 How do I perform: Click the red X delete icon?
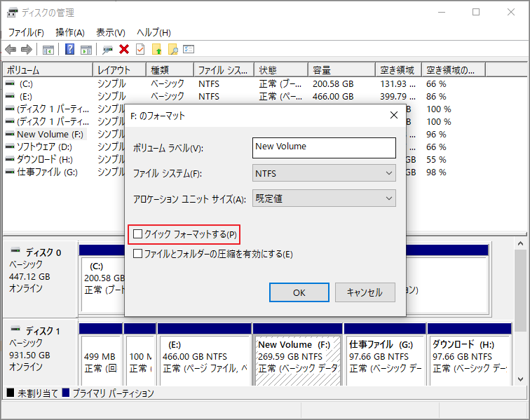[124, 49]
